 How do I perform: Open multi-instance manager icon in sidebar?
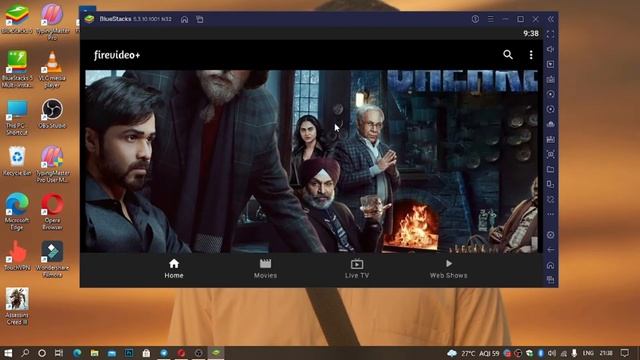(550, 184)
